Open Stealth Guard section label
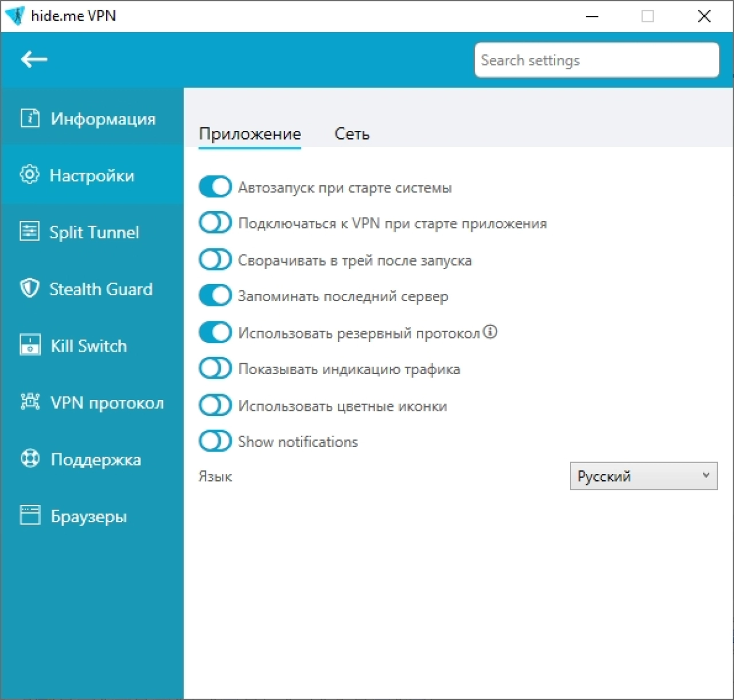The image size is (734, 700). [x=101, y=289]
